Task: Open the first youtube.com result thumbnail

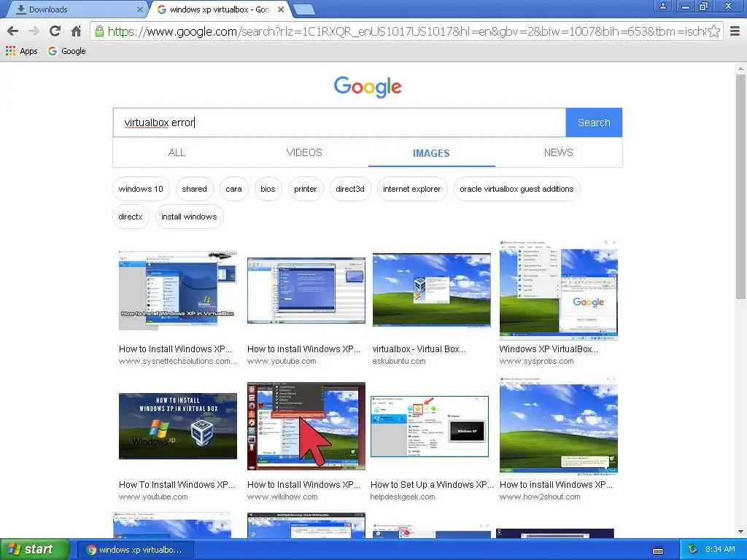Action: (306, 290)
